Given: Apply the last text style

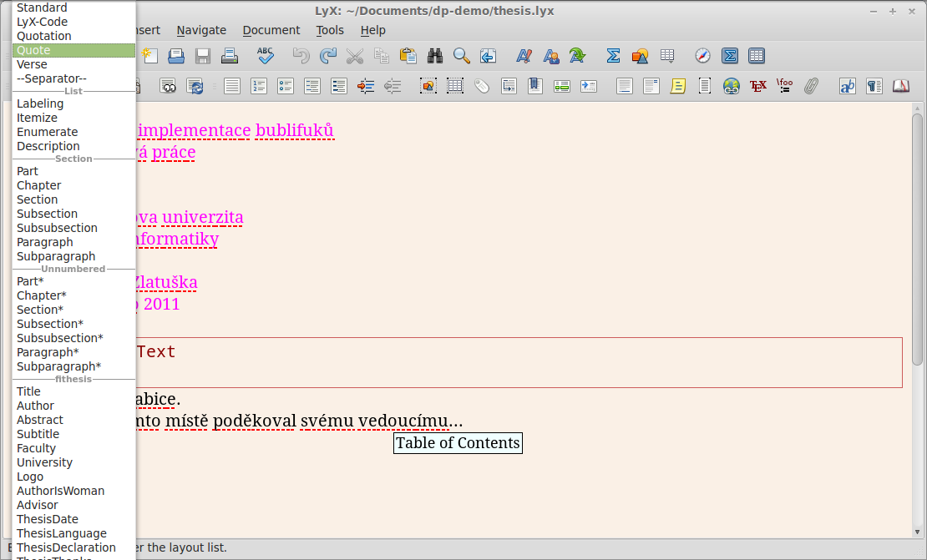Looking at the screenshot, I should 578,56.
